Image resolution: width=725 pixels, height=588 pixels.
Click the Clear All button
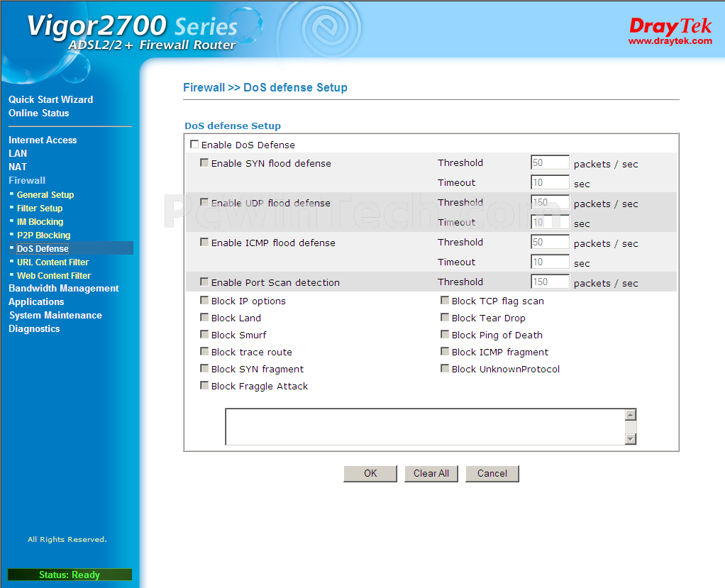431,474
